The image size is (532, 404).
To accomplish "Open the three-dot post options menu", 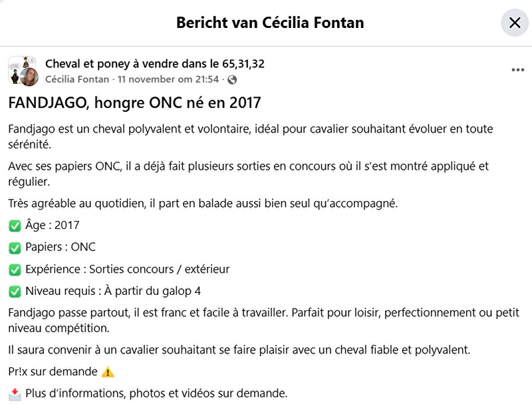I will pyautogui.click(x=518, y=70).
